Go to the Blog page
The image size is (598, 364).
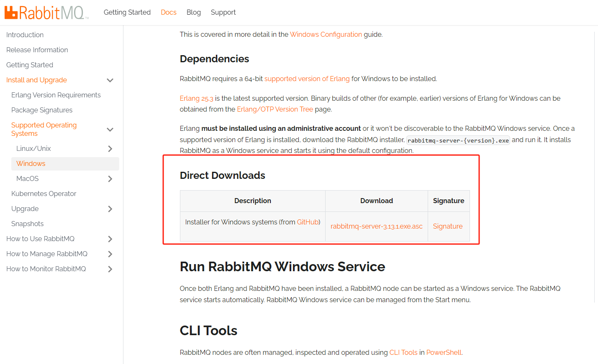194,13
